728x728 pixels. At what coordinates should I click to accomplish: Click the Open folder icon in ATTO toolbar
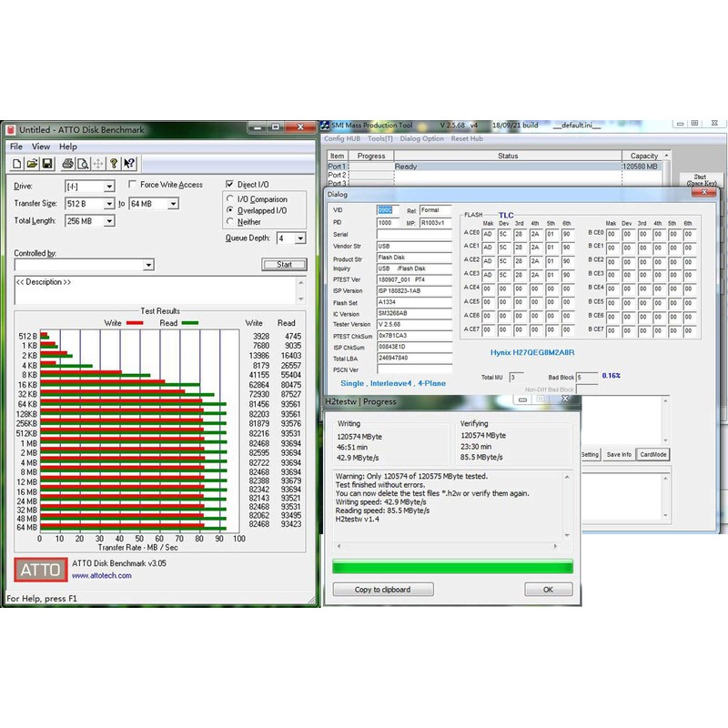tap(33, 164)
